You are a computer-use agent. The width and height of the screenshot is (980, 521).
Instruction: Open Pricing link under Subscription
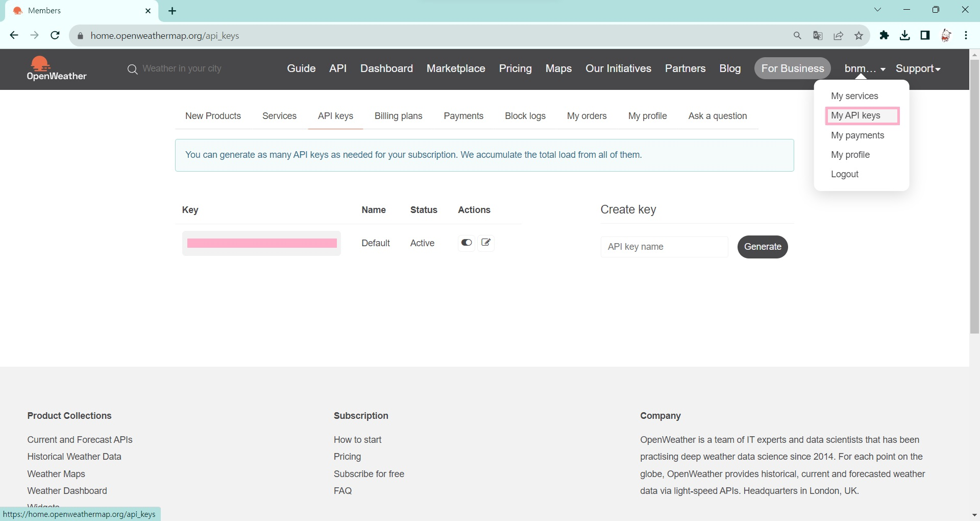click(x=347, y=457)
